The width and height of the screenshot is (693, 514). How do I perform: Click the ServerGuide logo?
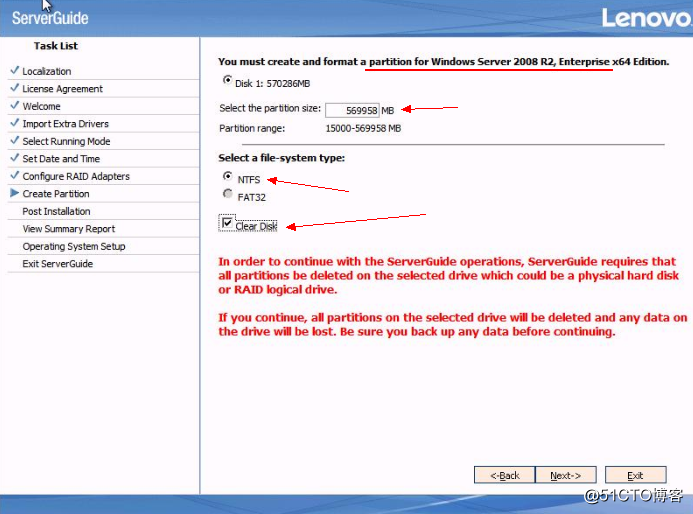(x=50, y=18)
